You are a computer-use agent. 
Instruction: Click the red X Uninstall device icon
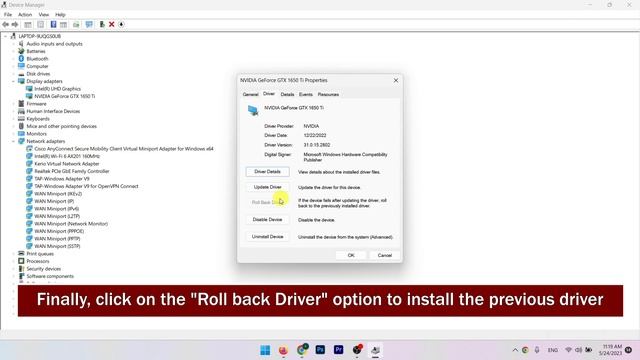111,24
